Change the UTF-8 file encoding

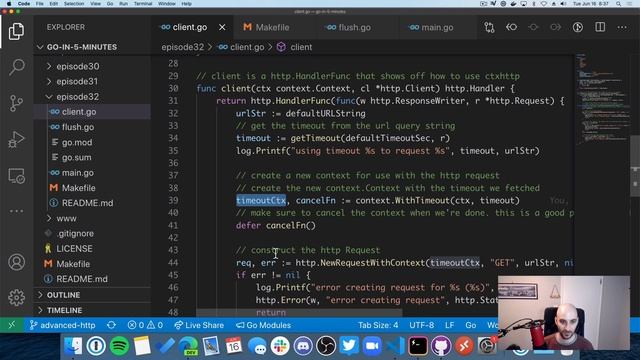pos(422,325)
